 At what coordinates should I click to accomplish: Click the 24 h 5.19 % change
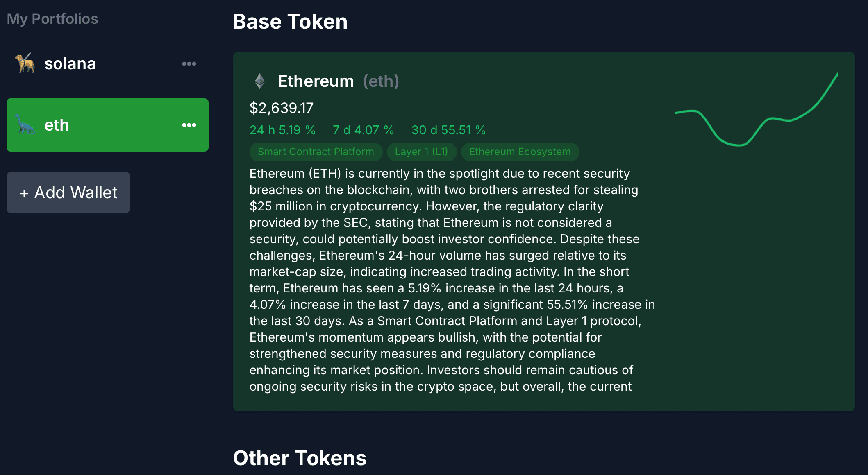[282, 130]
